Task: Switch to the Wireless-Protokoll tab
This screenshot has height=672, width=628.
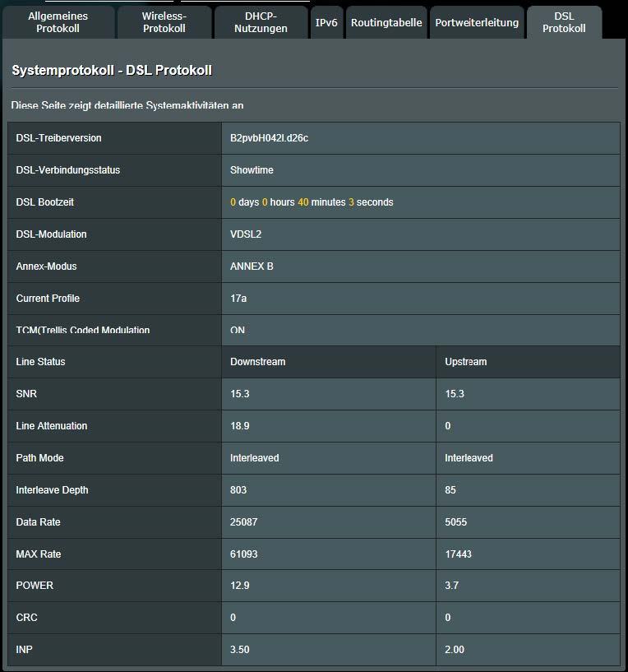Action: 164,22
